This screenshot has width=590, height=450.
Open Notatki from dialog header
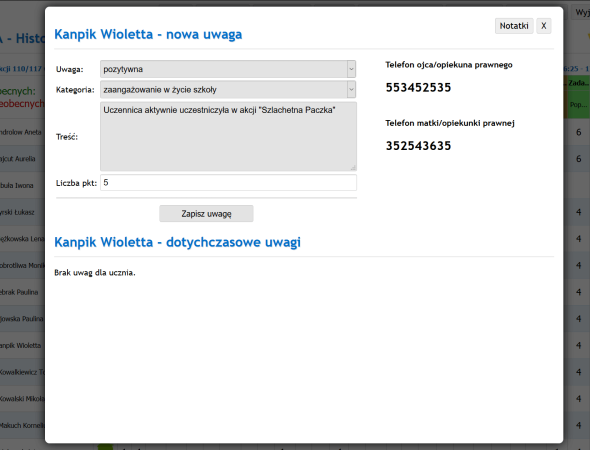tap(514, 26)
